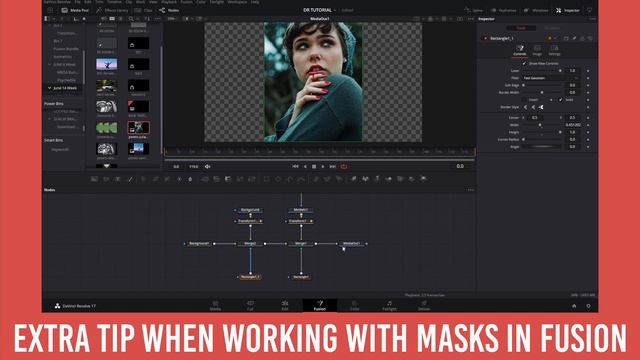Open the Image tab in Inspector
Screen dimensions: 640x360
coord(537,51)
